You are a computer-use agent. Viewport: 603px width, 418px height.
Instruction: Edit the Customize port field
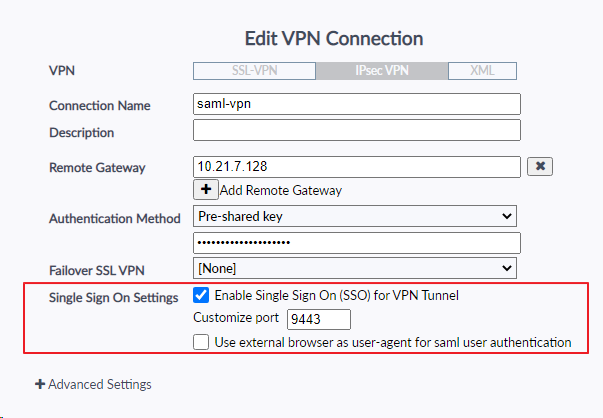click(x=318, y=320)
